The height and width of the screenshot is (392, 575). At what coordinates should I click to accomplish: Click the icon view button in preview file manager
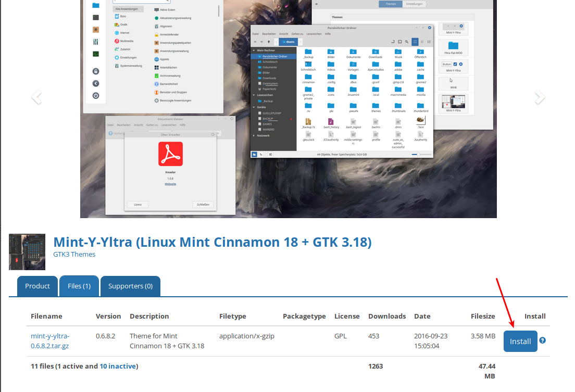click(415, 42)
